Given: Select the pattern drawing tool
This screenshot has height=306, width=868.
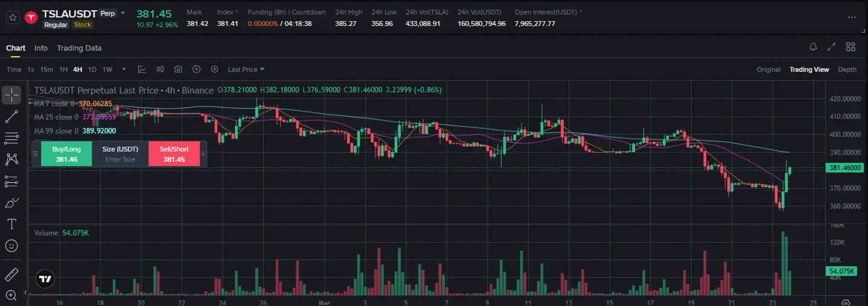Looking at the screenshot, I should [11, 159].
